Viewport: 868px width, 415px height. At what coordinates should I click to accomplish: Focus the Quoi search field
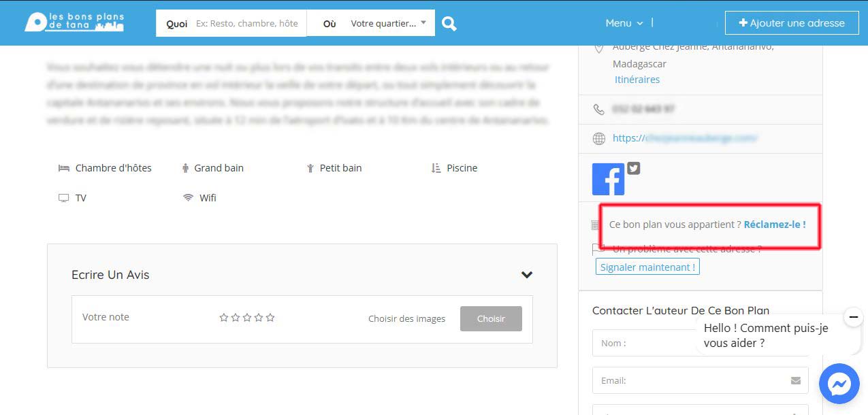click(x=246, y=23)
